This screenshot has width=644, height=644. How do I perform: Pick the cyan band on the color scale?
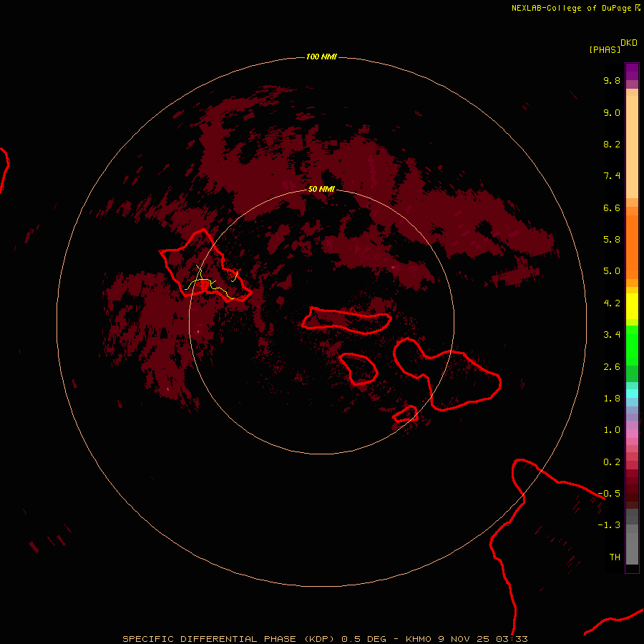(632, 394)
